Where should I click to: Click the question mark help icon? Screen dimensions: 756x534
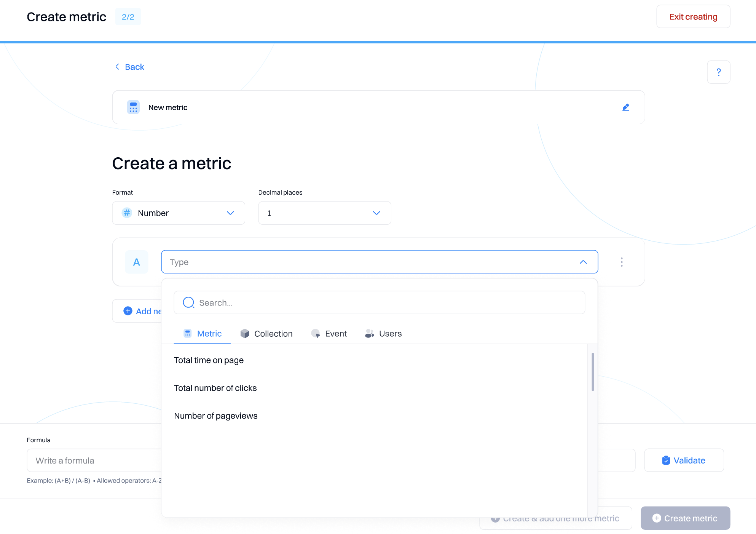click(718, 72)
